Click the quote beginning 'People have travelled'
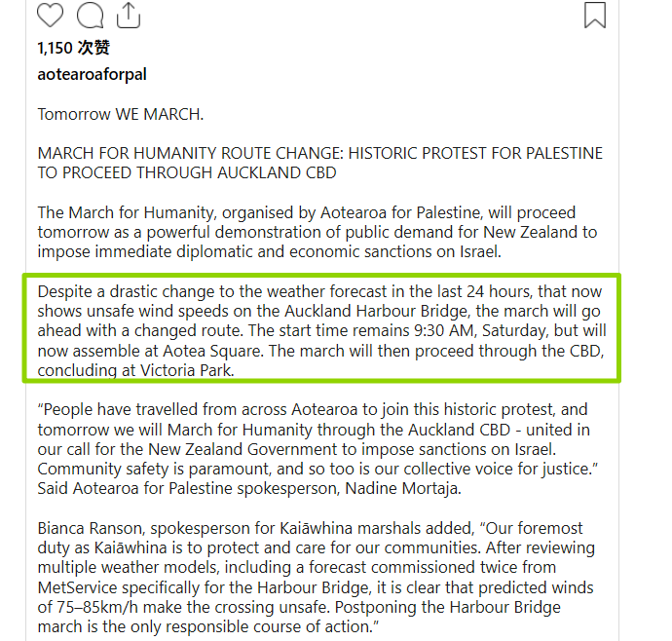This screenshot has width=672, height=641. (317, 449)
